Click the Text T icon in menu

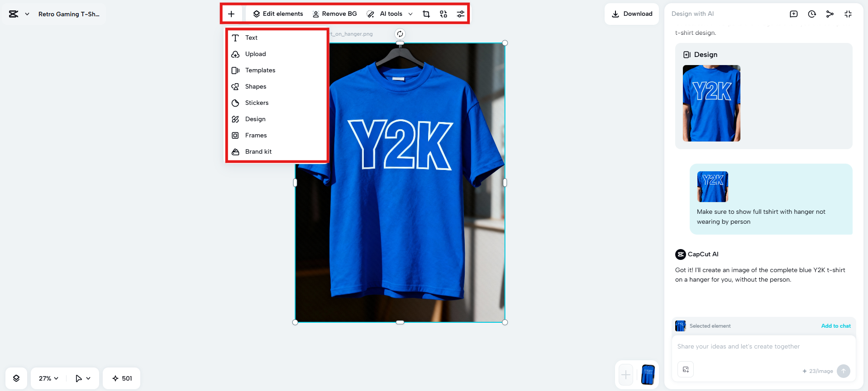click(x=235, y=38)
